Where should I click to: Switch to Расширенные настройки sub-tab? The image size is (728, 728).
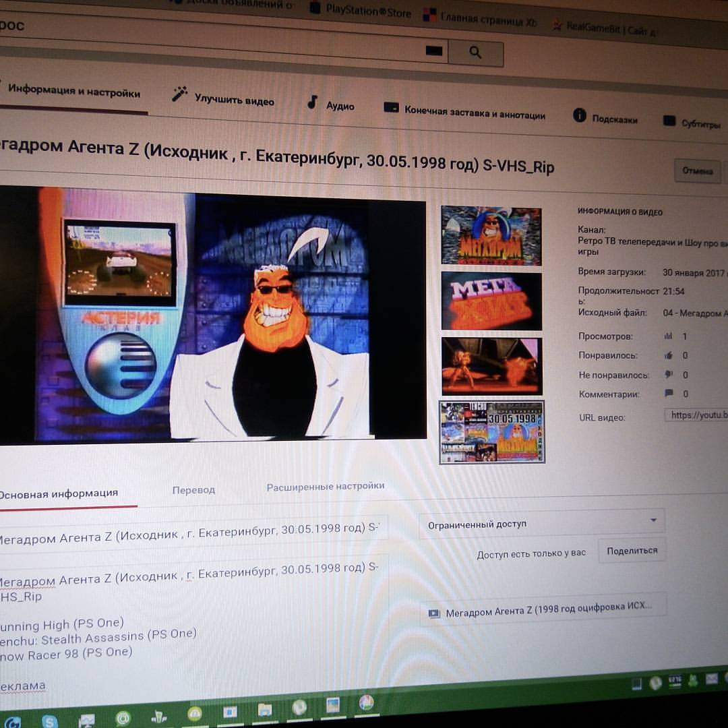tap(326, 486)
